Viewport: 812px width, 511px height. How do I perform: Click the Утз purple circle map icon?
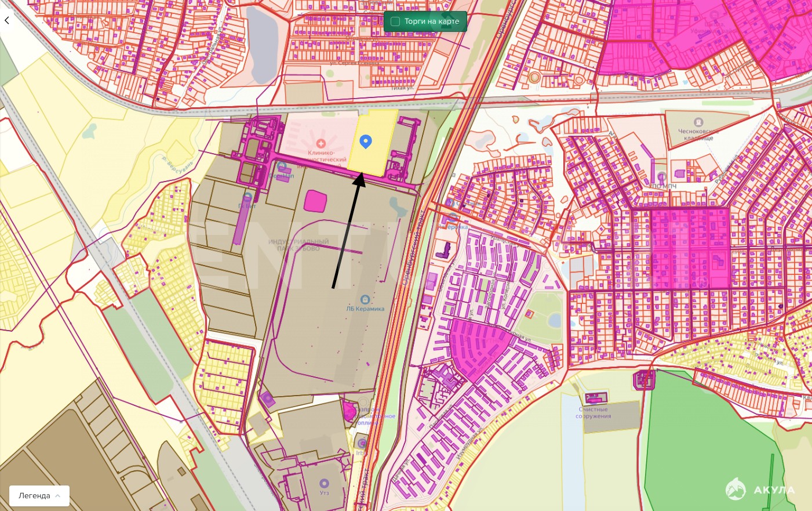click(x=324, y=483)
